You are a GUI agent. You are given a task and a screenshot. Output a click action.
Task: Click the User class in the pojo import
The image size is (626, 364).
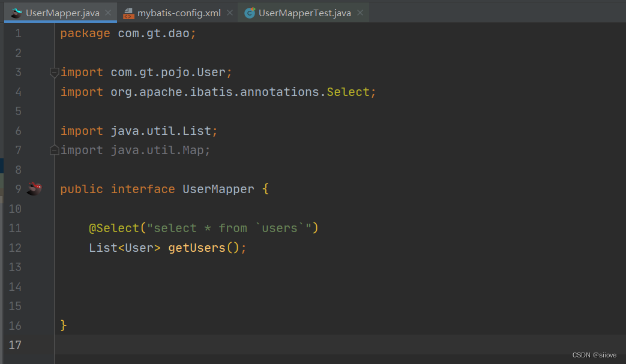tap(211, 73)
